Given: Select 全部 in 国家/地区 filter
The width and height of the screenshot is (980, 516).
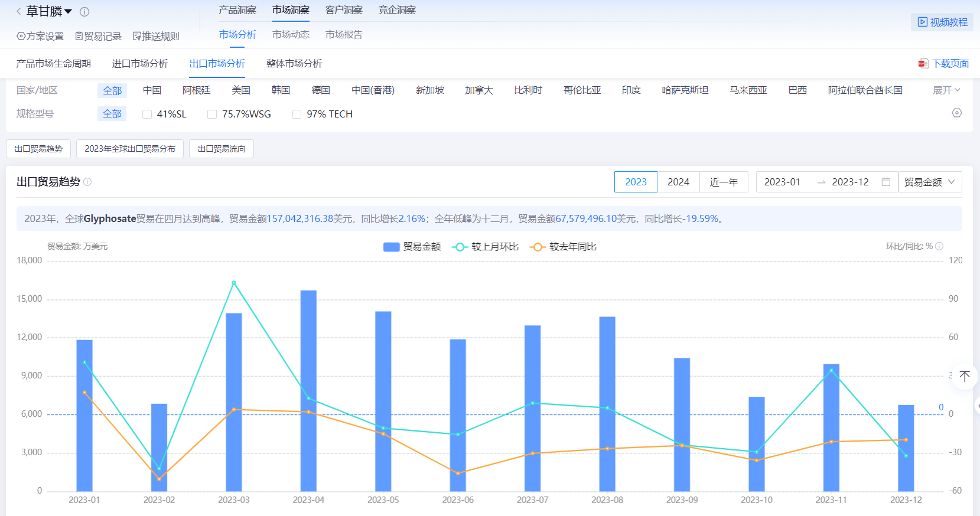Looking at the screenshot, I should pyautogui.click(x=112, y=90).
